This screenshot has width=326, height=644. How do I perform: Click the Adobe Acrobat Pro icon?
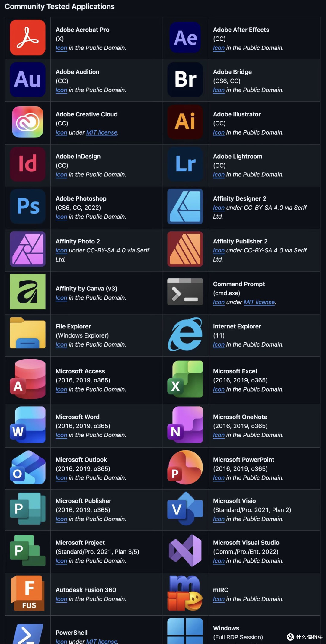pos(28,37)
